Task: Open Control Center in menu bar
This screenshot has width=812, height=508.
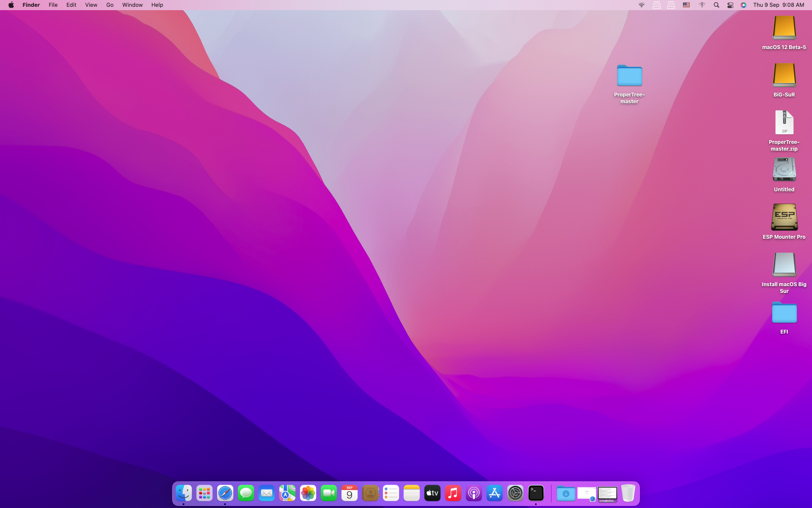Action: click(730, 5)
